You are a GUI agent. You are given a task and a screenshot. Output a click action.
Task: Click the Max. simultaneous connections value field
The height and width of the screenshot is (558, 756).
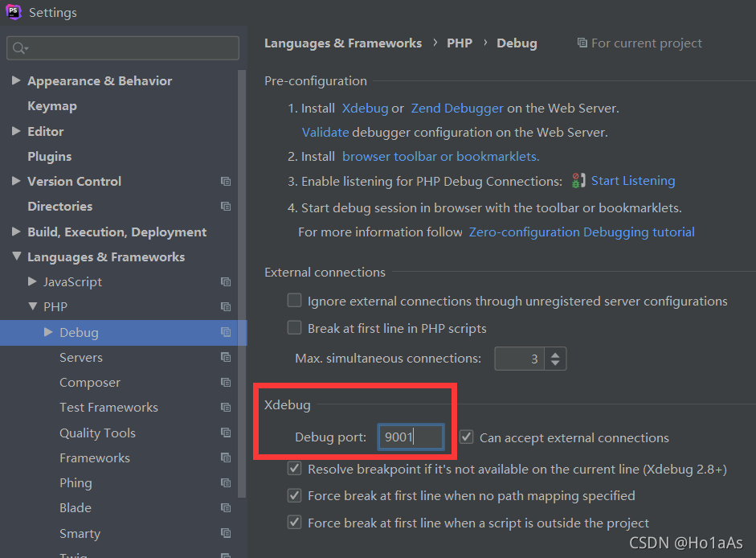[x=520, y=359]
